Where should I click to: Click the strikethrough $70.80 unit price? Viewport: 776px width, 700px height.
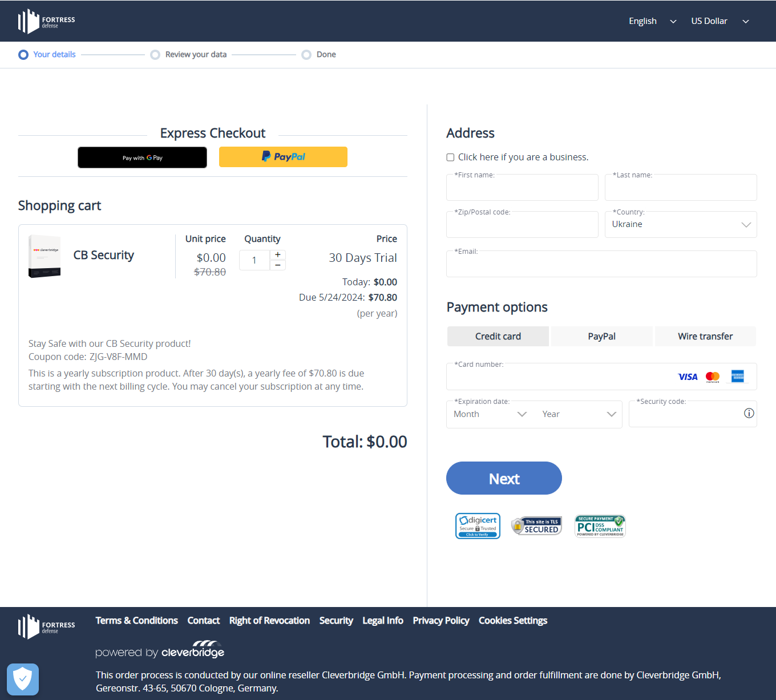[x=210, y=272]
